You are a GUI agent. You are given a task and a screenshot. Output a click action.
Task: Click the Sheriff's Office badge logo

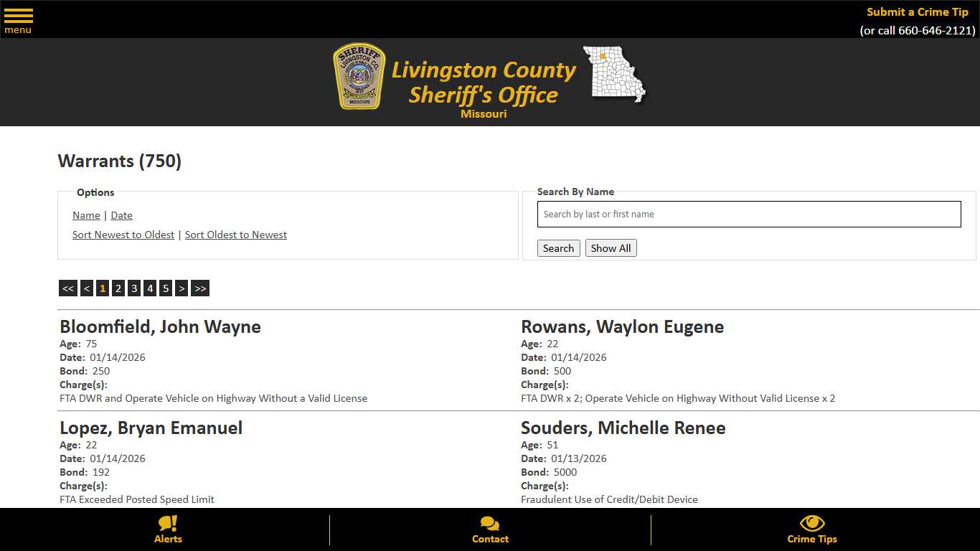(359, 77)
